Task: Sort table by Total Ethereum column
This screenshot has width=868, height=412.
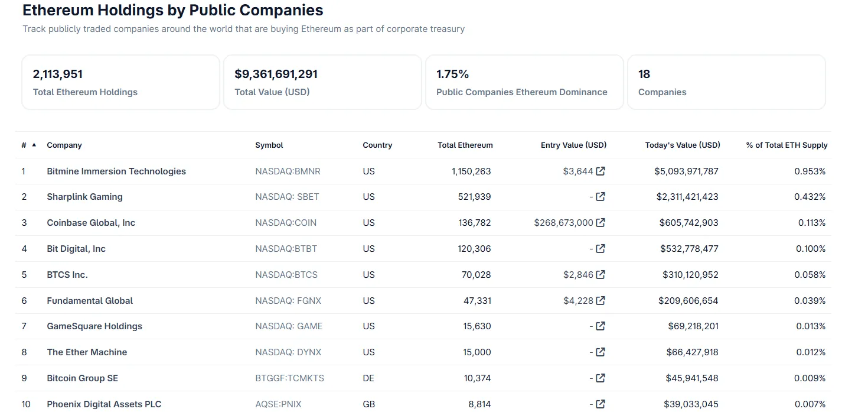Action: (x=465, y=145)
